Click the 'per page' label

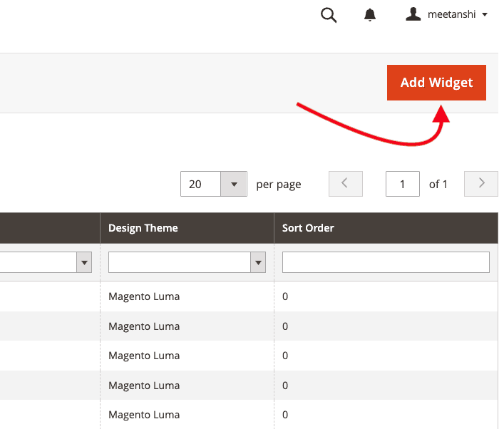pos(279,185)
